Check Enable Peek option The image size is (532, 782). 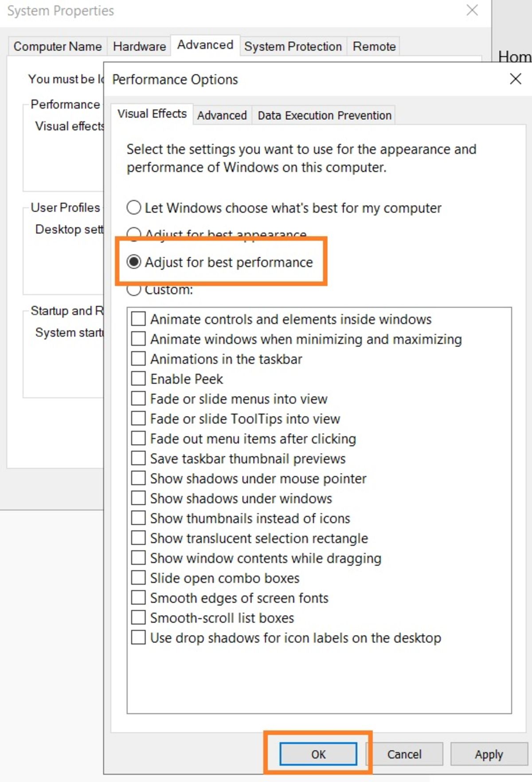click(x=138, y=379)
